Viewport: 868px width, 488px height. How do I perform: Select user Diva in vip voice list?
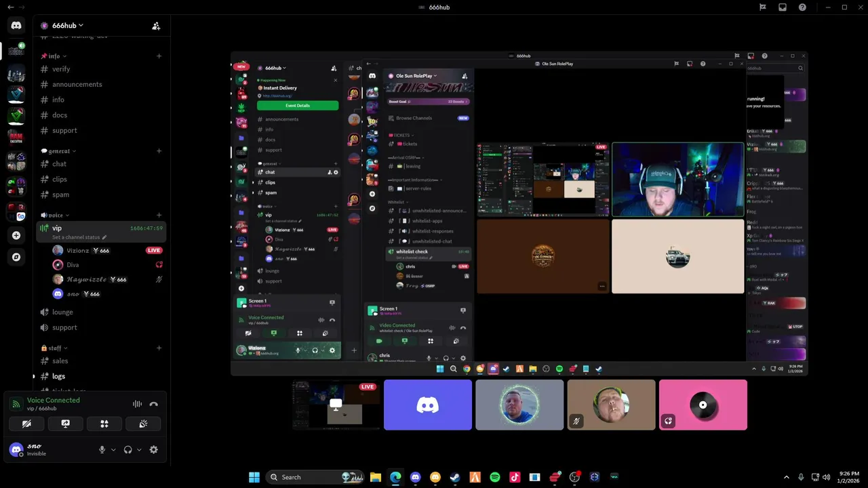click(72, 265)
